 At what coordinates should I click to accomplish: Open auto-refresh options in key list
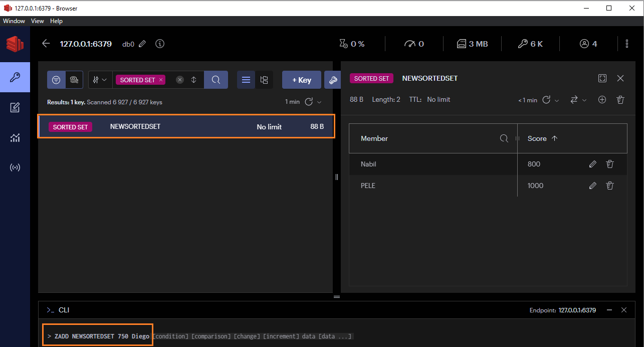tap(320, 102)
